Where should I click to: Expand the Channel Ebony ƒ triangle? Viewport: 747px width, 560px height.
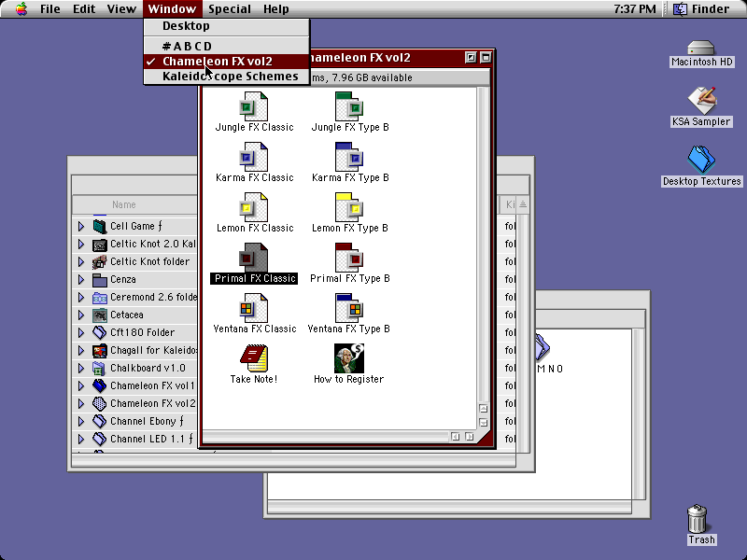point(81,422)
